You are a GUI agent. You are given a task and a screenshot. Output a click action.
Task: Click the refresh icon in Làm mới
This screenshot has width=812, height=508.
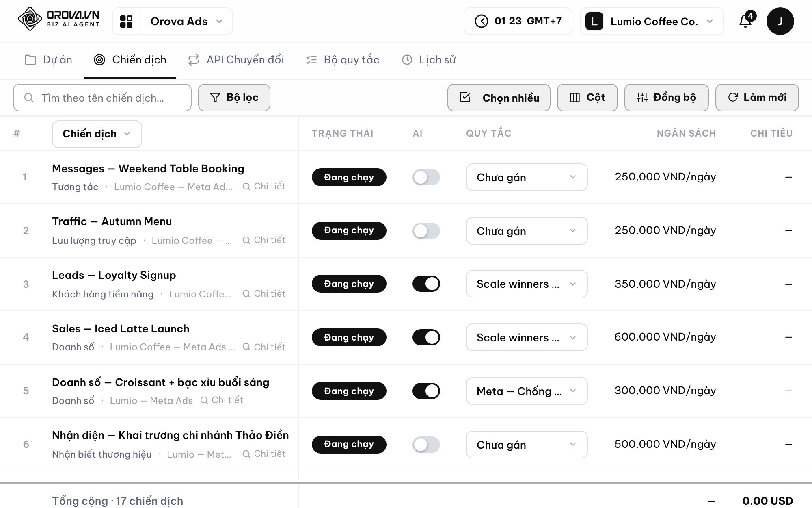click(x=733, y=98)
